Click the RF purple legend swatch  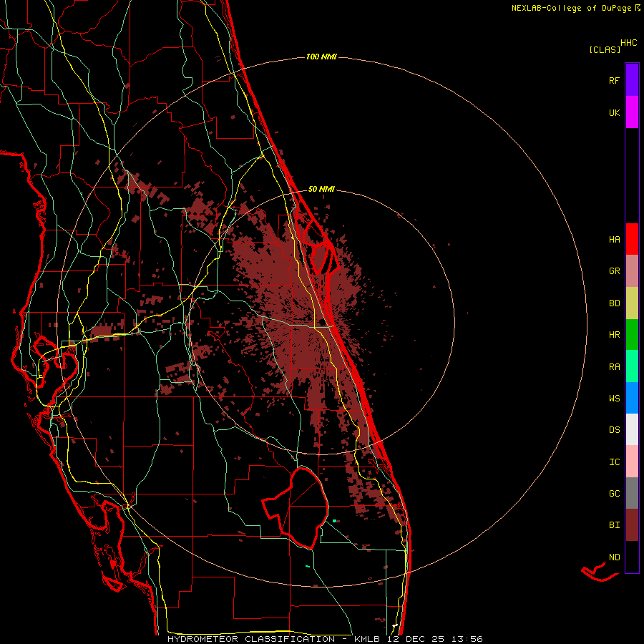[x=632, y=79]
